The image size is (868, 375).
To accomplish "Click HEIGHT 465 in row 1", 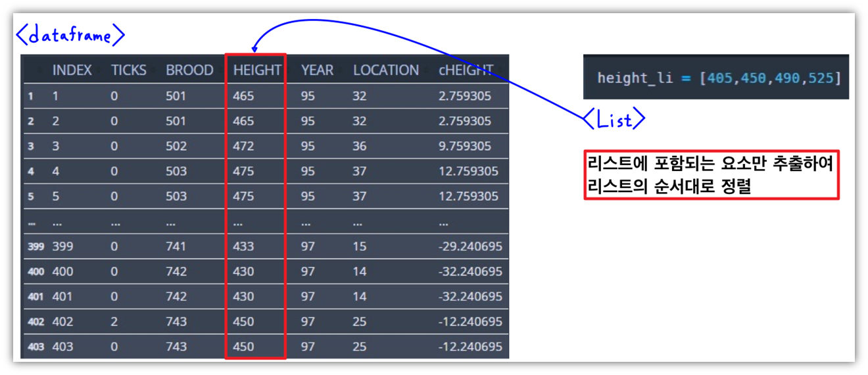I will [x=243, y=96].
